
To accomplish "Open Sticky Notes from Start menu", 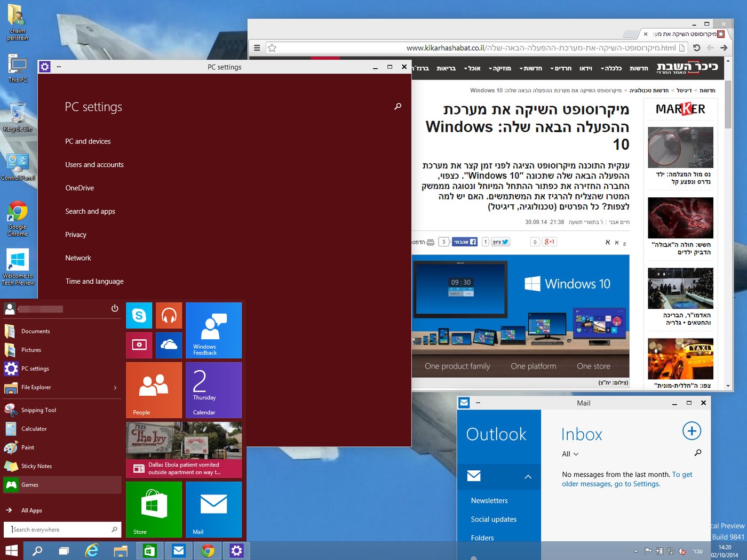I will 62,466.
